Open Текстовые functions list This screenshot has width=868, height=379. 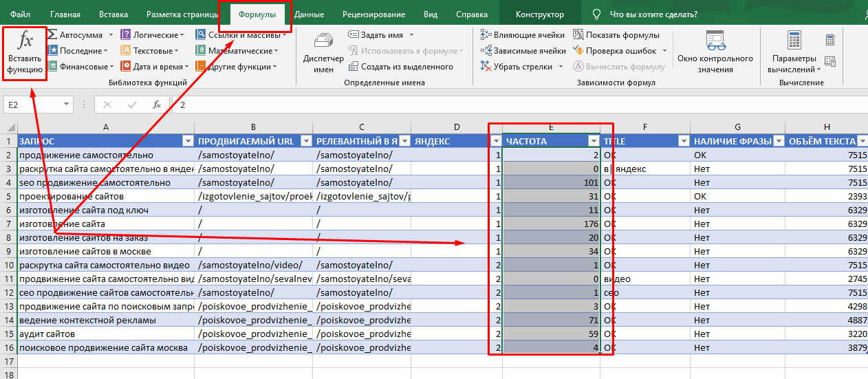click(x=149, y=51)
